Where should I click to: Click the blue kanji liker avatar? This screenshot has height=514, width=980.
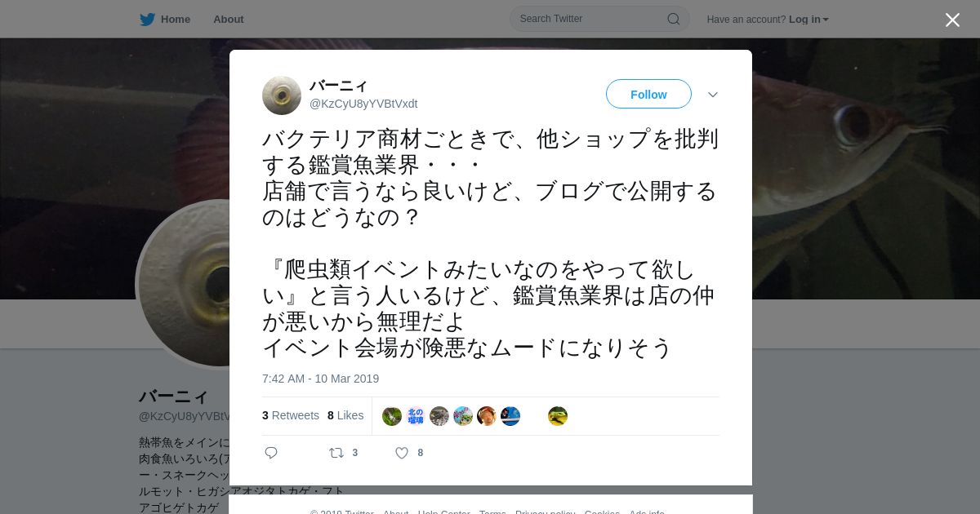(x=416, y=416)
